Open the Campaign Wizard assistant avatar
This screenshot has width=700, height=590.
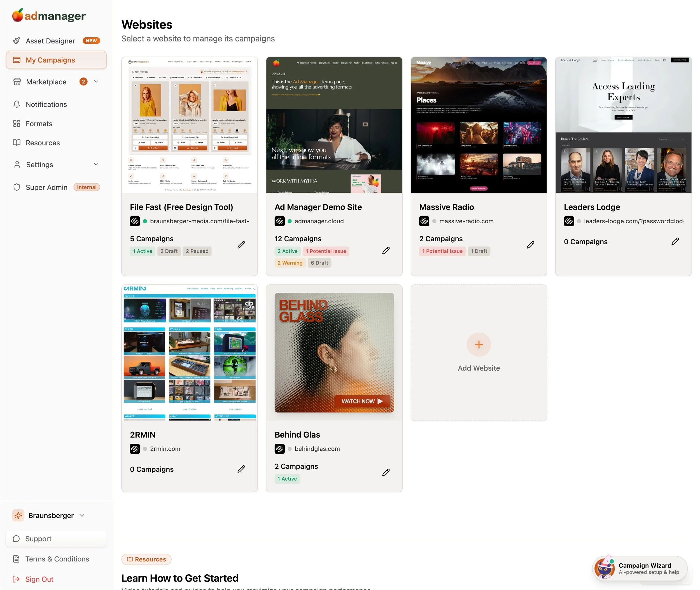[x=605, y=568]
